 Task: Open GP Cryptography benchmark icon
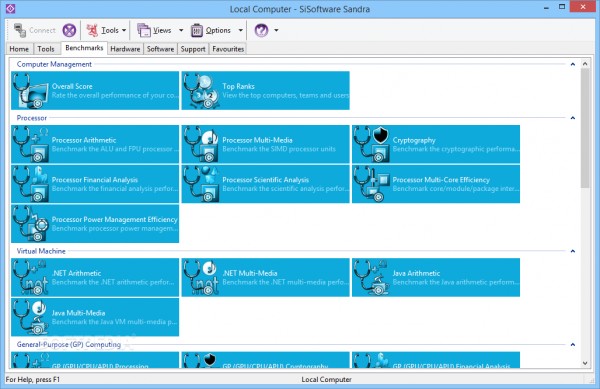201,360
